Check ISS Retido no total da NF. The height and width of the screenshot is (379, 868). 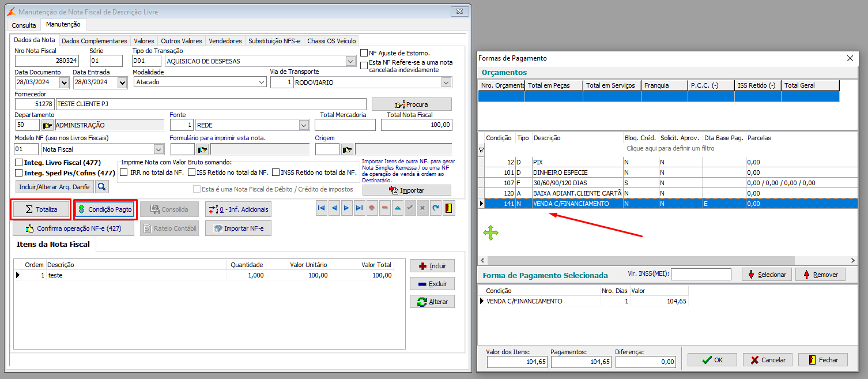click(191, 172)
